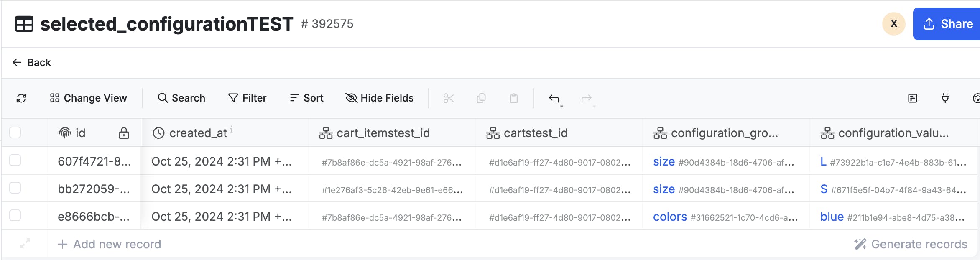The image size is (980, 260).
Task: Open the Change View menu
Action: 88,98
